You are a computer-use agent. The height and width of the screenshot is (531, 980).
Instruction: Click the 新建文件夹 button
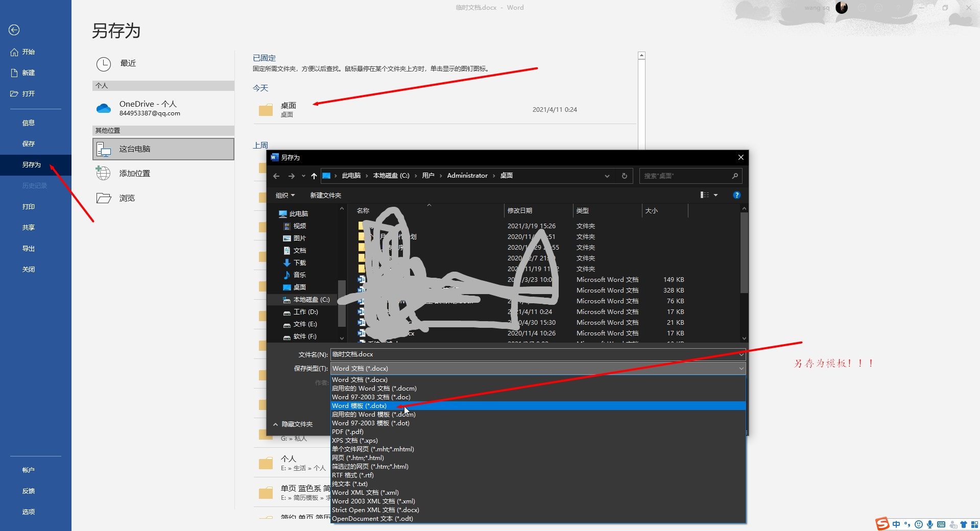coord(326,196)
